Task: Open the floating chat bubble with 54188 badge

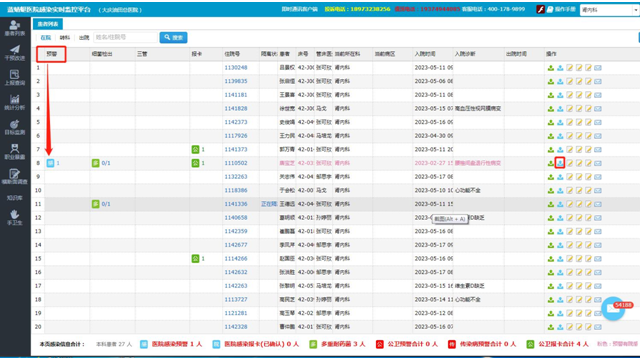Action: coord(613,309)
